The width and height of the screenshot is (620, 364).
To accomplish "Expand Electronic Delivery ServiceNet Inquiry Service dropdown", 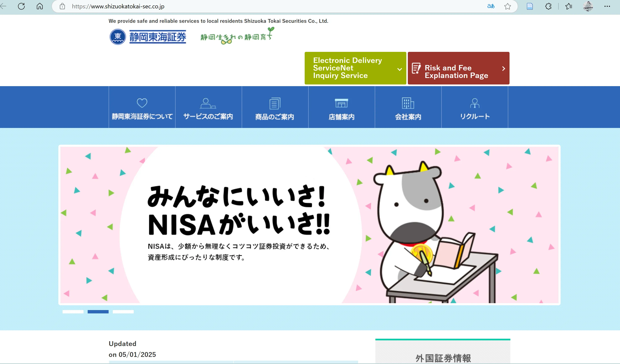I will coord(355,68).
